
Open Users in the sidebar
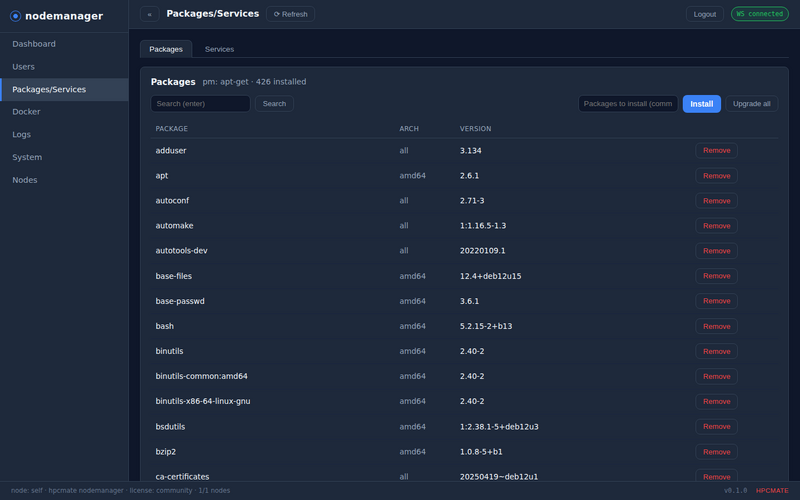[x=64, y=67]
